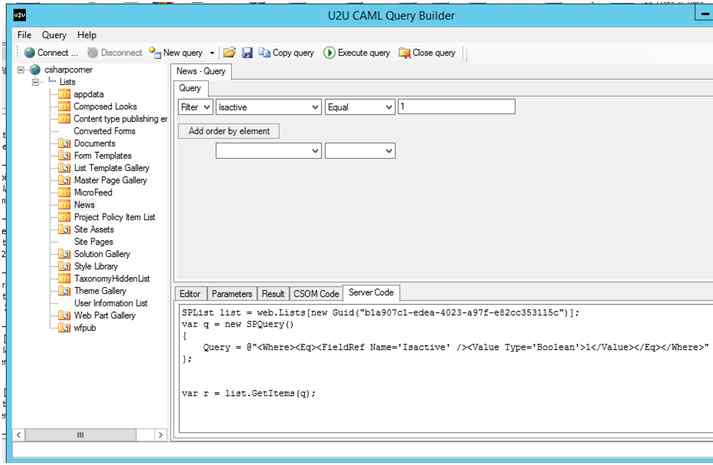Click the save floppy disk icon

pos(247,53)
